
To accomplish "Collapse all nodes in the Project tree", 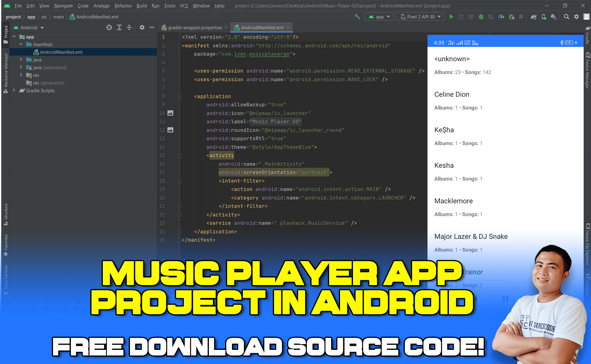I will coord(129,27).
